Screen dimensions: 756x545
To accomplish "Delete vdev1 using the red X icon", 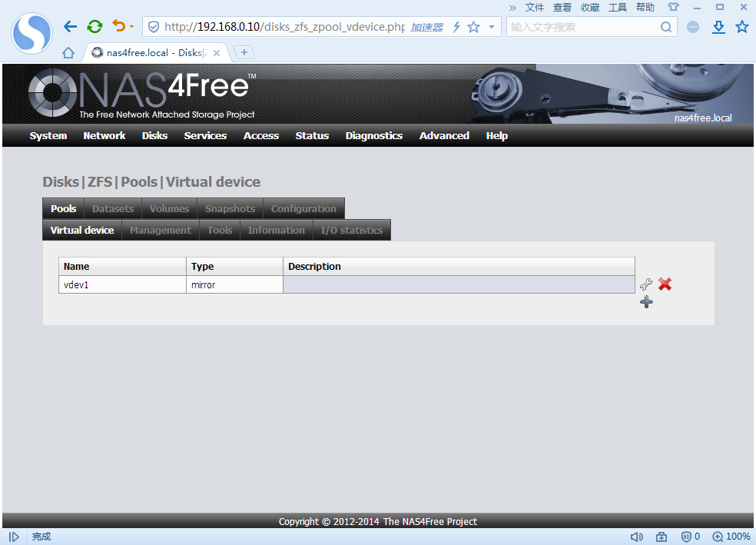I will (665, 284).
